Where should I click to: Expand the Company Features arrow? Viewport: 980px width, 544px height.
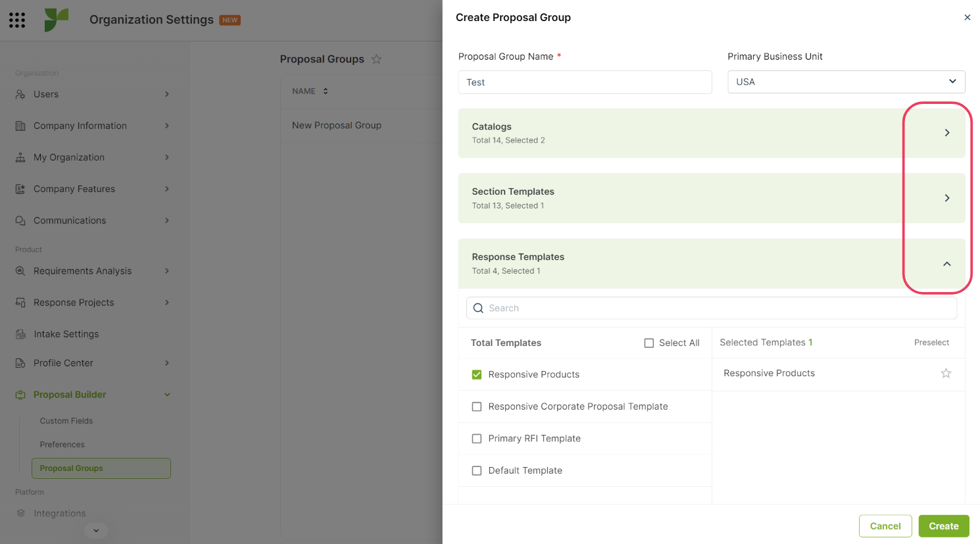pyautogui.click(x=167, y=189)
